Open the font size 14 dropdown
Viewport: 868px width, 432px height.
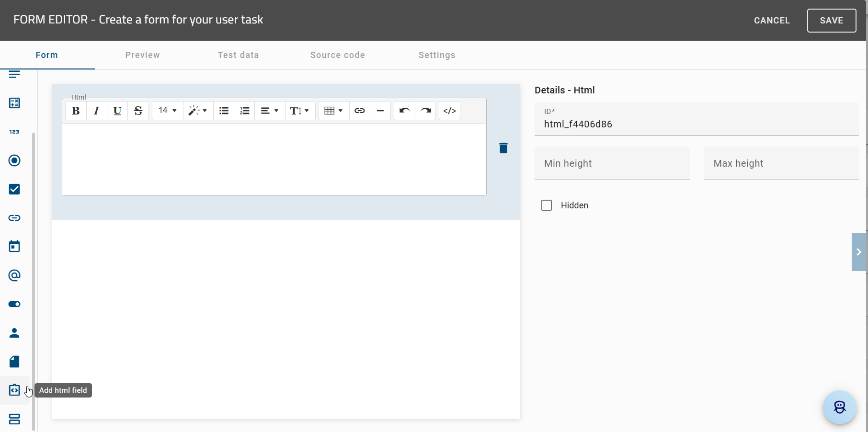[x=168, y=111]
